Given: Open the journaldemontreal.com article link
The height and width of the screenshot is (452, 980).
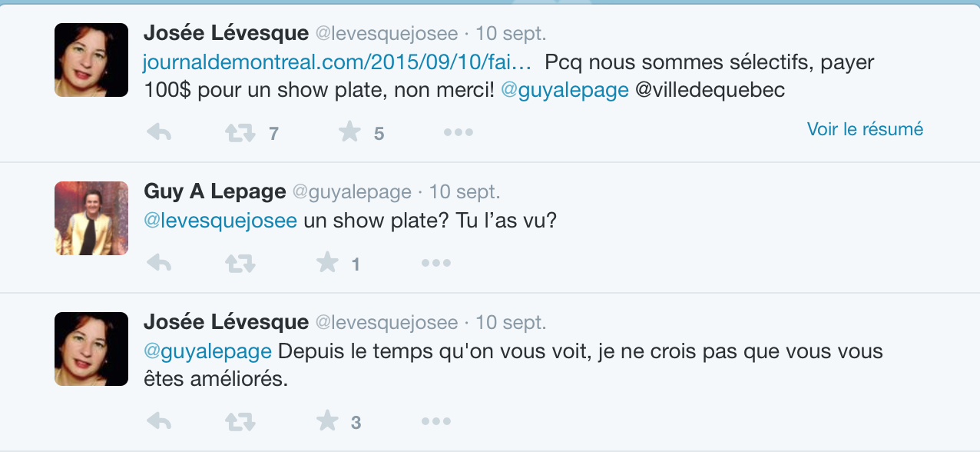Looking at the screenshot, I should 338,61.
